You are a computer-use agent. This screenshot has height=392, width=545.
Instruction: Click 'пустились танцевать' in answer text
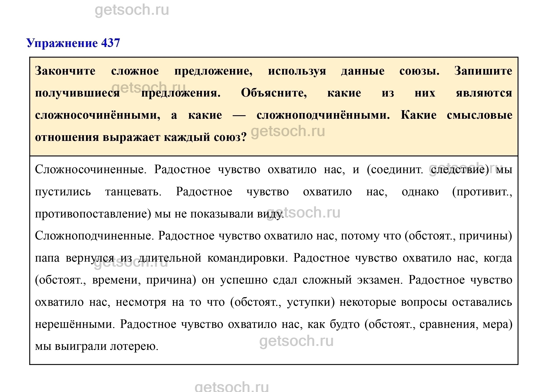[98, 192]
